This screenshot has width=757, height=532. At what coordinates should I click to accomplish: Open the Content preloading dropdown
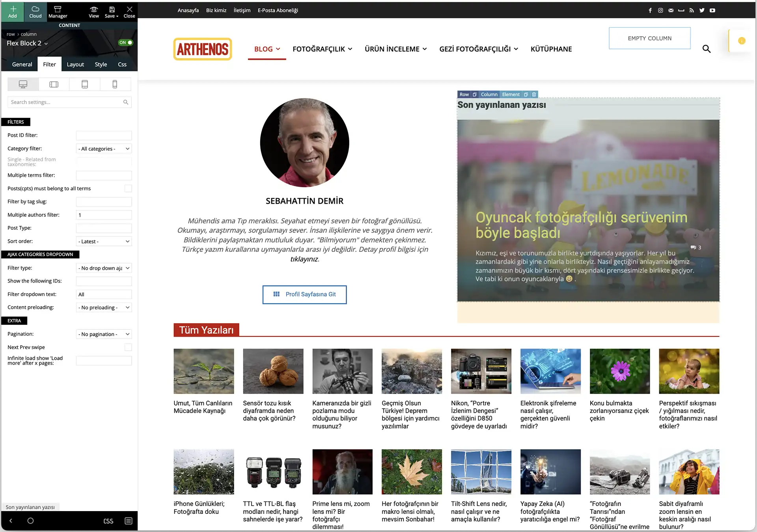click(x=104, y=308)
